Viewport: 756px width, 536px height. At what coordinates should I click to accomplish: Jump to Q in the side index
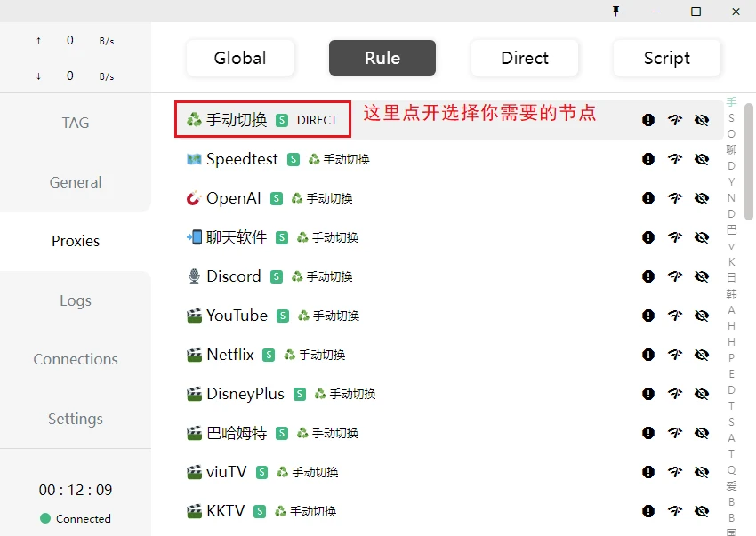click(731, 470)
